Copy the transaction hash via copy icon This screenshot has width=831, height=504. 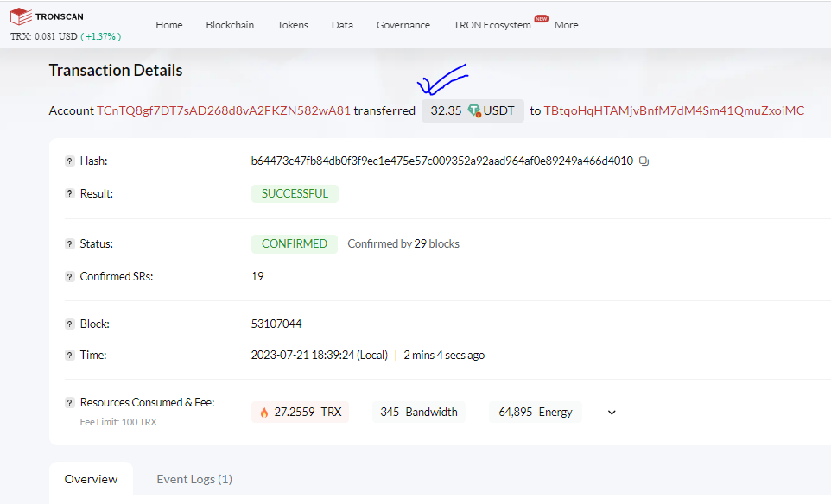(644, 161)
